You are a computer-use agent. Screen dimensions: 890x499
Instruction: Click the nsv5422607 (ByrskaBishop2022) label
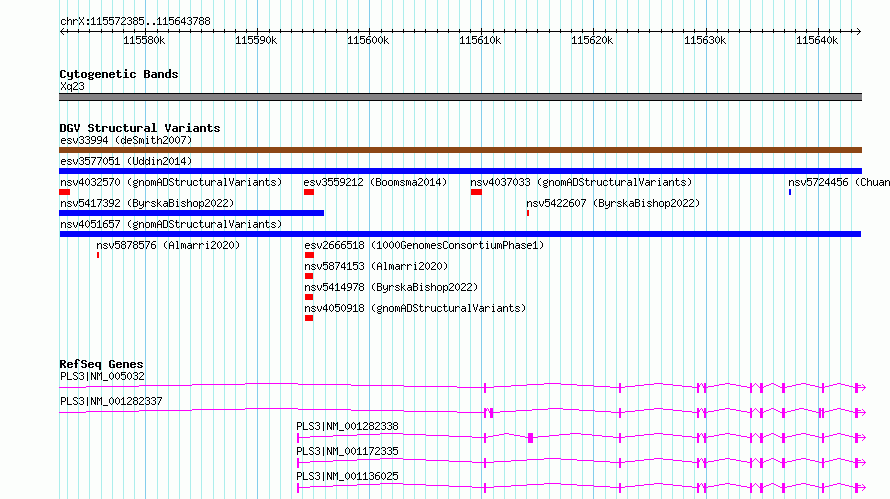pyautogui.click(x=613, y=203)
